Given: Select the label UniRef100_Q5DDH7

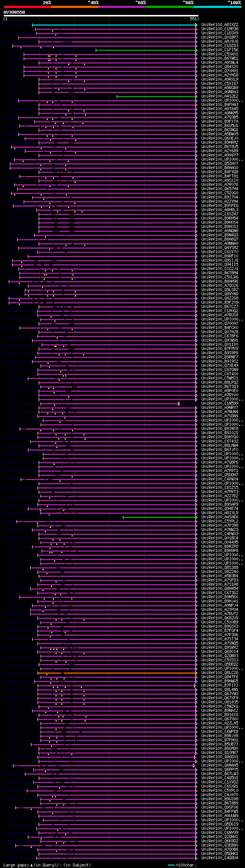Looking at the screenshot, I should (220, 475).
